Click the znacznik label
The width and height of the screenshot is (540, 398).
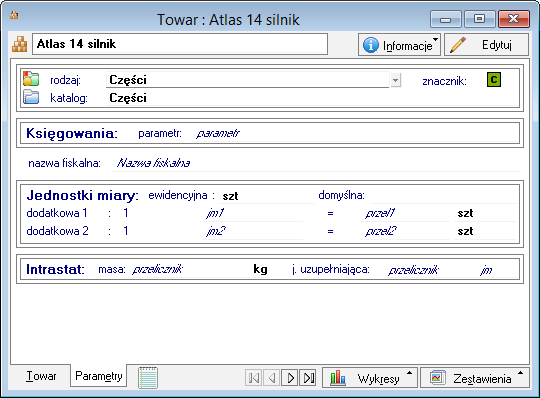click(x=444, y=81)
